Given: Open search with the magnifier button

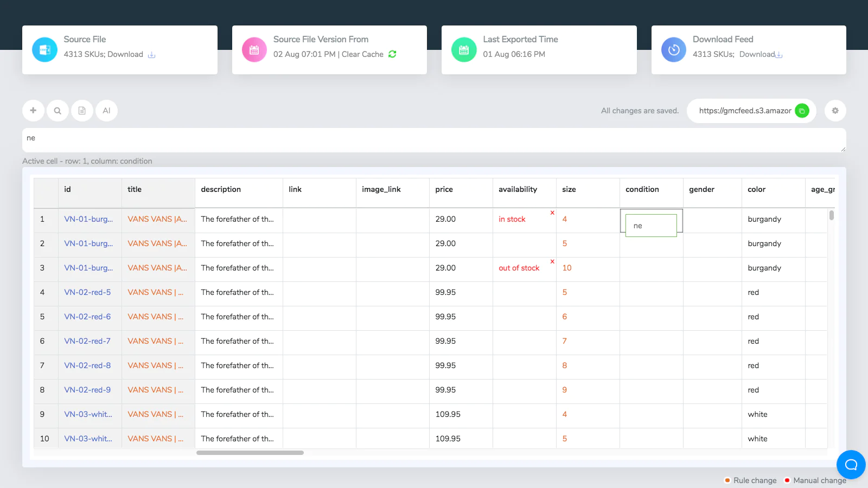Looking at the screenshot, I should (58, 111).
